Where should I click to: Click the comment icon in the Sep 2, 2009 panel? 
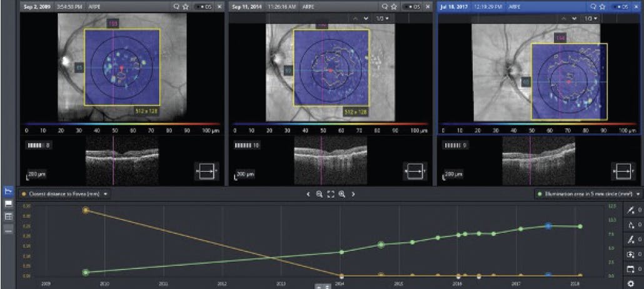click(x=178, y=6)
